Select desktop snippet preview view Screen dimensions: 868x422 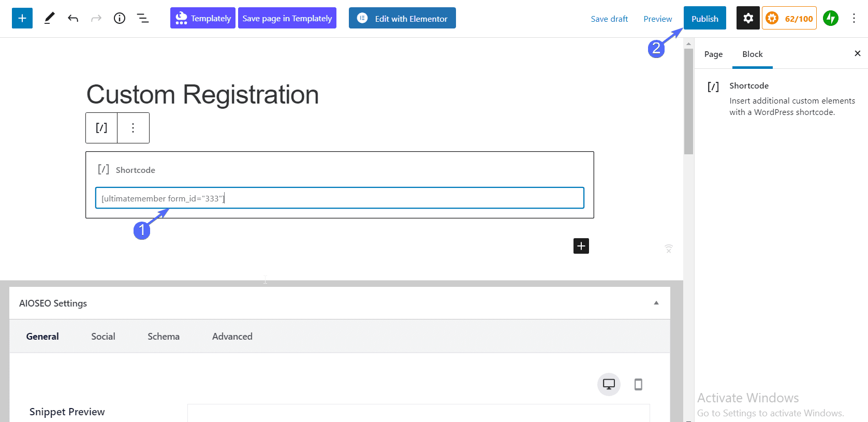[x=609, y=384]
